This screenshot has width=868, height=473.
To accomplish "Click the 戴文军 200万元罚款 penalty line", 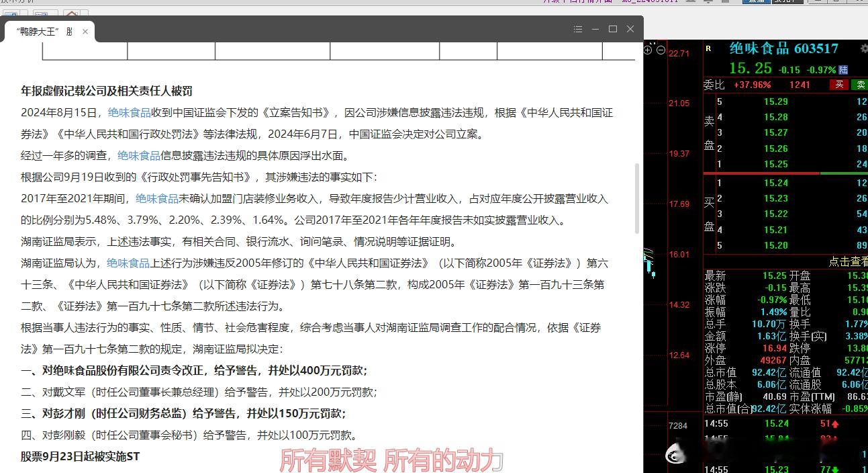I will (x=199, y=392).
